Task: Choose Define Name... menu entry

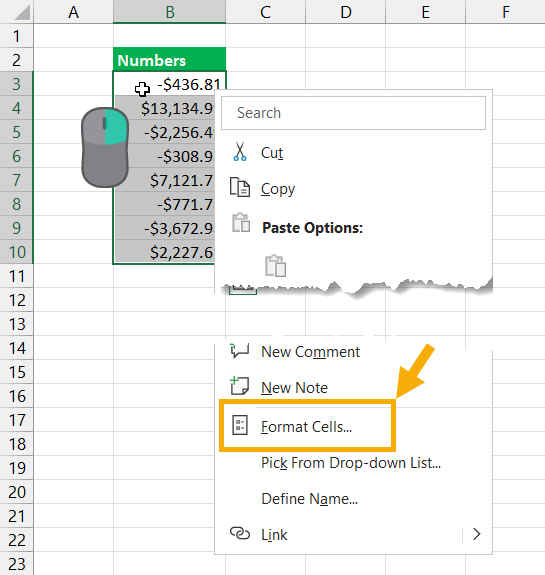Action: pos(309,499)
